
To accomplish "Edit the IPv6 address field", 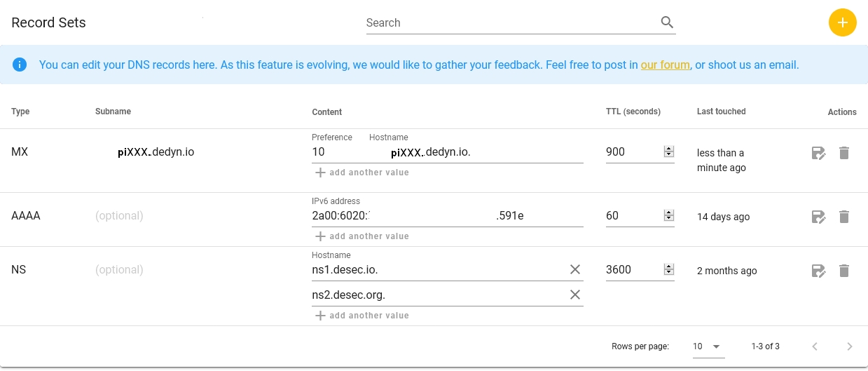I will point(447,215).
